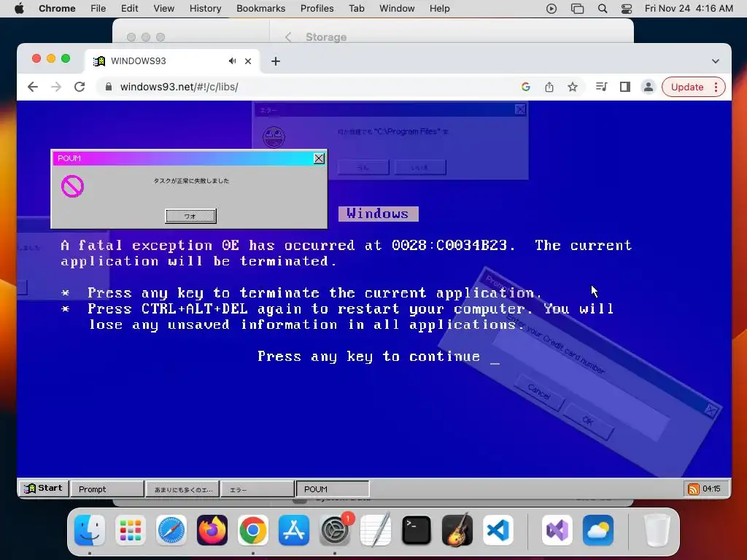Switch to Prompt taskbar item
Screen dimensions: 747x560
pos(107,489)
